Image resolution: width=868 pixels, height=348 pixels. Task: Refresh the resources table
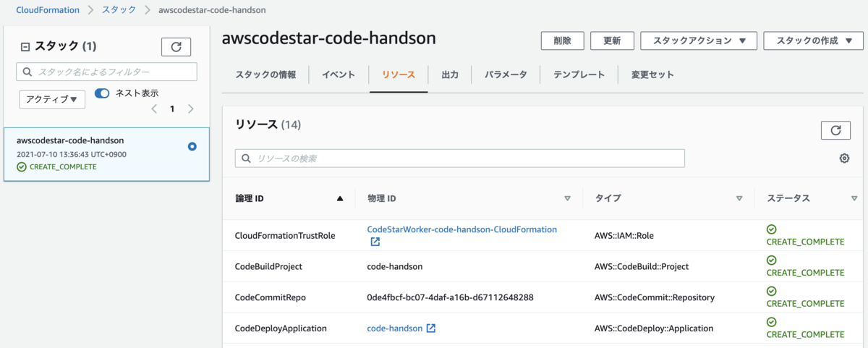(835, 130)
